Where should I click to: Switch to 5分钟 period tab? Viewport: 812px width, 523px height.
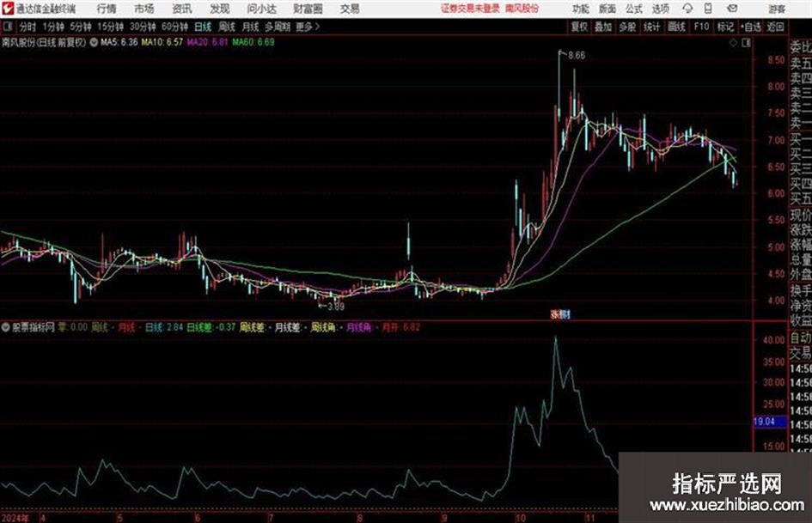point(81,27)
